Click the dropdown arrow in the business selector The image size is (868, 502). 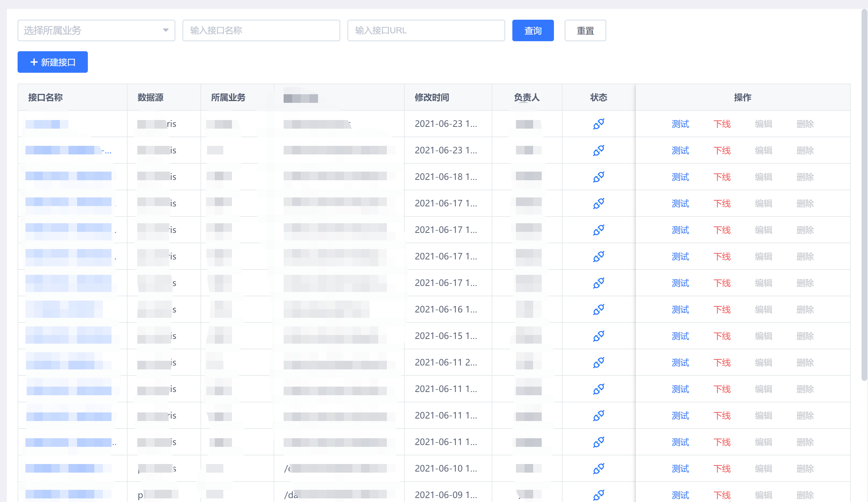click(x=166, y=30)
